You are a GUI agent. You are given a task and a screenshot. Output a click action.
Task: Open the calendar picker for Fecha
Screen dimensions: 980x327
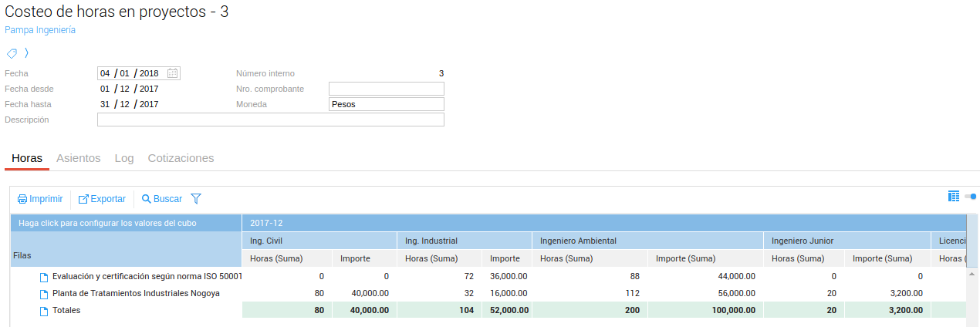pyautogui.click(x=173, y=73)
